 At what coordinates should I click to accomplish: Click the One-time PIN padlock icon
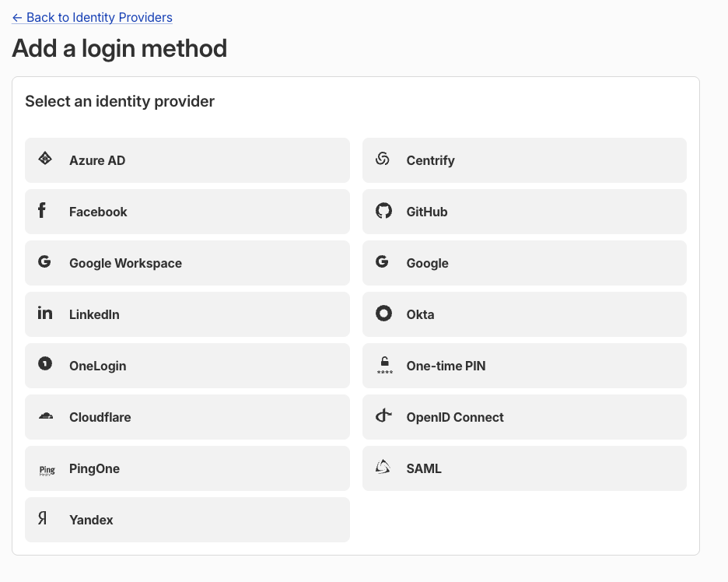(384, 365)
